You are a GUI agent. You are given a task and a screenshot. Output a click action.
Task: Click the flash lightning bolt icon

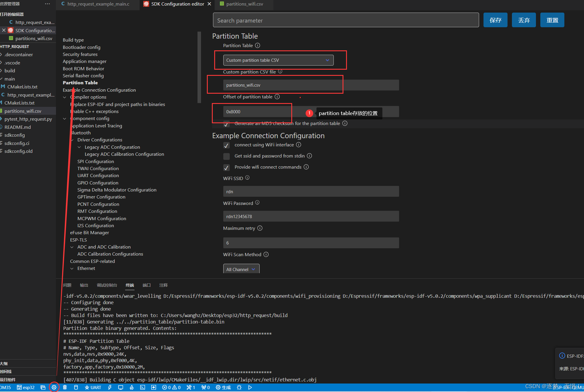(110, 387)
